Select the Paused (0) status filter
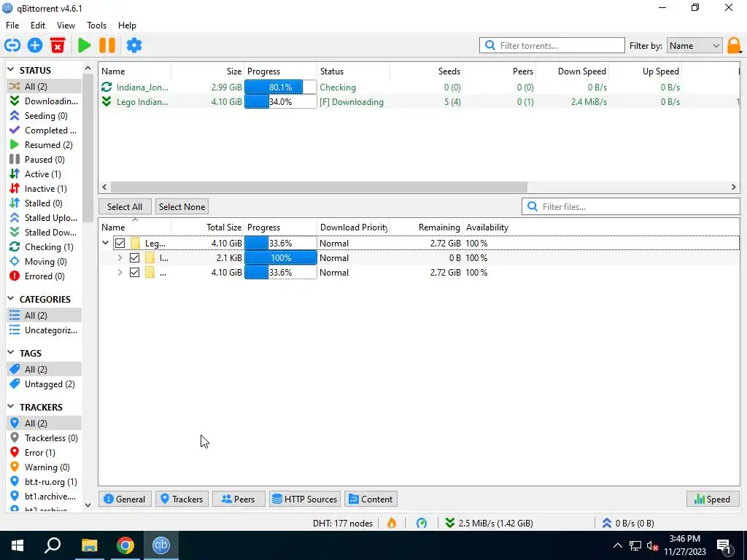The width and height of the screenshot is (747, 560). tap(44, 160)
